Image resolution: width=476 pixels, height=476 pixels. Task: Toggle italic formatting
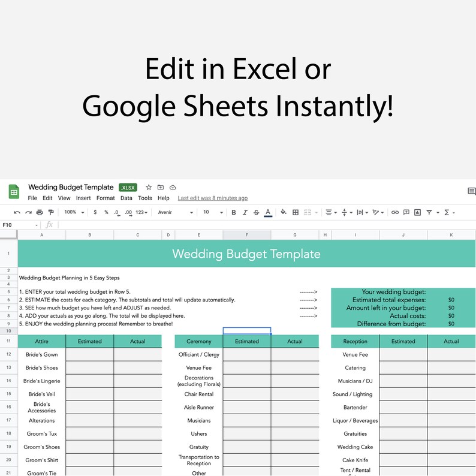coord(245,212)
